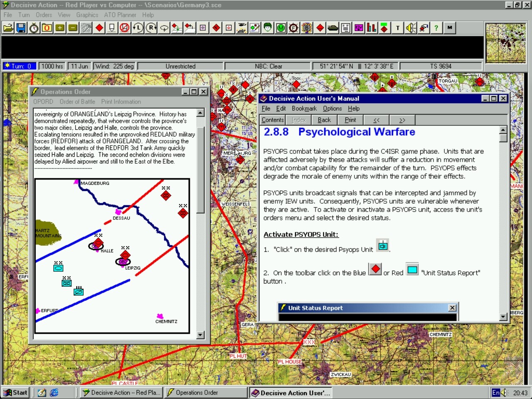The height and width of the screenshot is (399, 532).
Task: Click the green question mark help icon
Action: coord(436,28)
